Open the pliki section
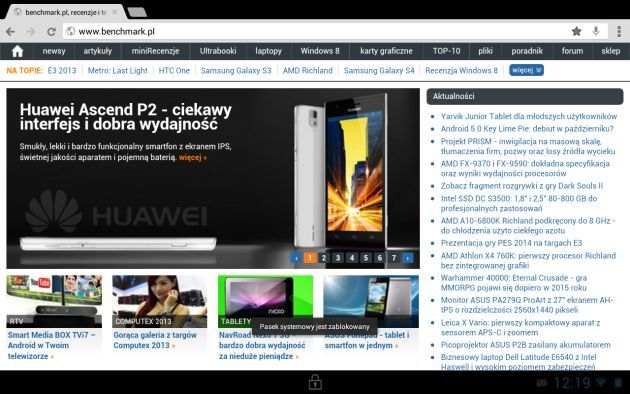The width and height of the screenshot is (630, 394). coord(485,51)
